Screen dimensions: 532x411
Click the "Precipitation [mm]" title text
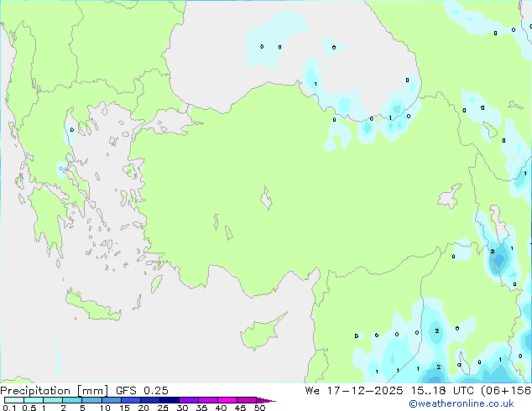pos(55,391)
